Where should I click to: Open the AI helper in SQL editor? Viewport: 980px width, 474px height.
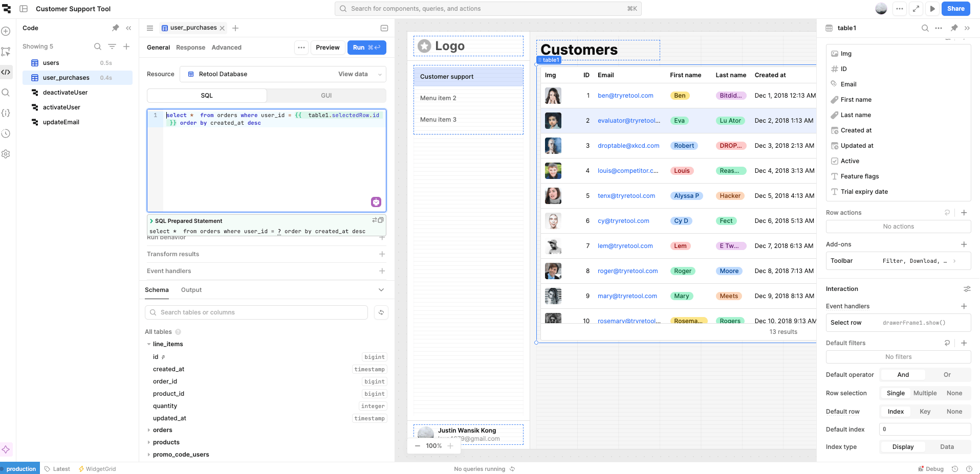coord(376,202)
